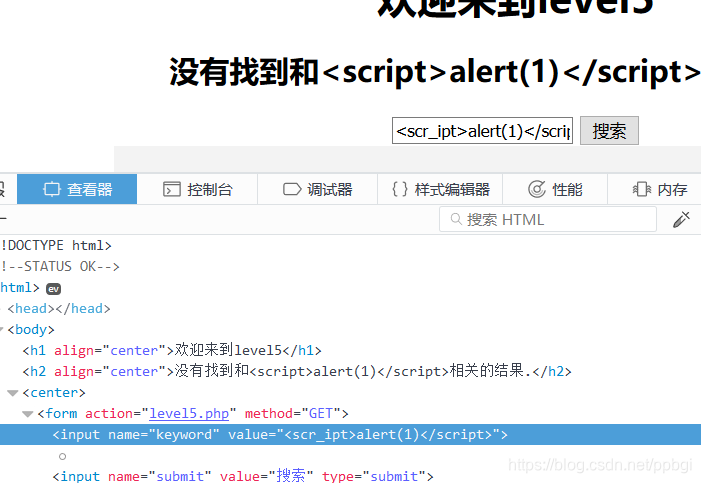Click the 没有找到和 heading on the page
701x483 pixels.
[x=435, y=72]
